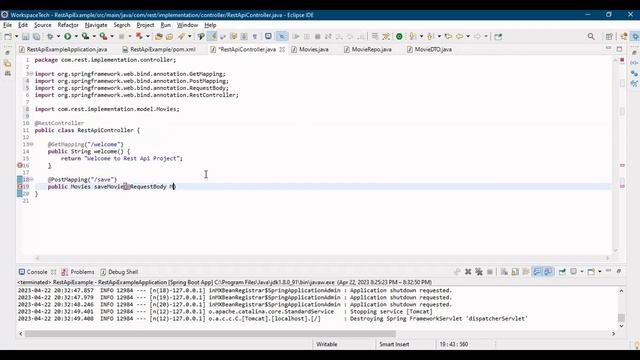Click the error marker on line 19
The height and width of the screenshot is (360, 640).
(20, 187)
